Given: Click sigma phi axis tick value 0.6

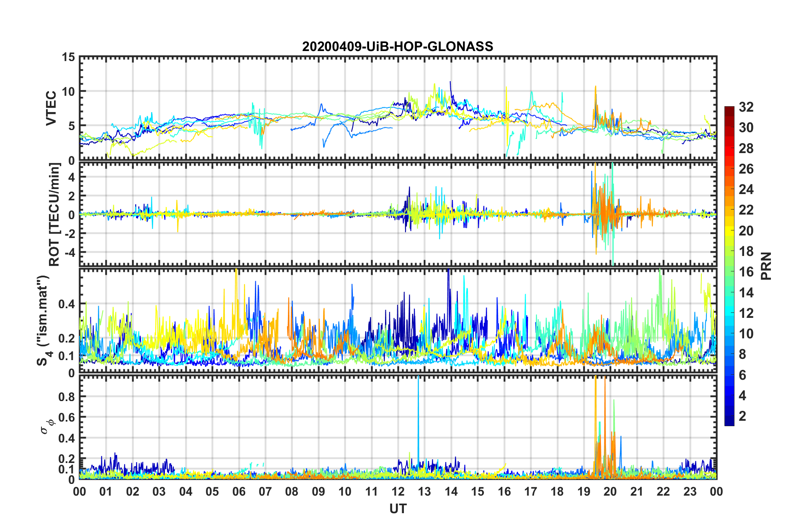Looking at the screenshot, I should 67,417.
